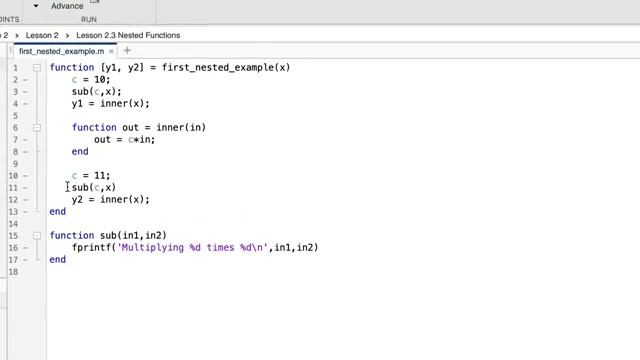Set breakpoint at line 16 dash
The image size is (640, 360).
(25, 248)
